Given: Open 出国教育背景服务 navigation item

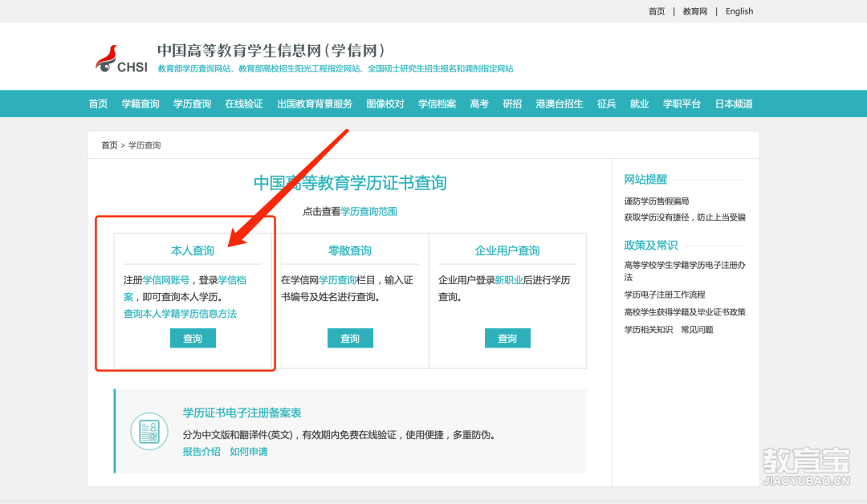Looking at the screenshot, I should [x=315, y=104].
